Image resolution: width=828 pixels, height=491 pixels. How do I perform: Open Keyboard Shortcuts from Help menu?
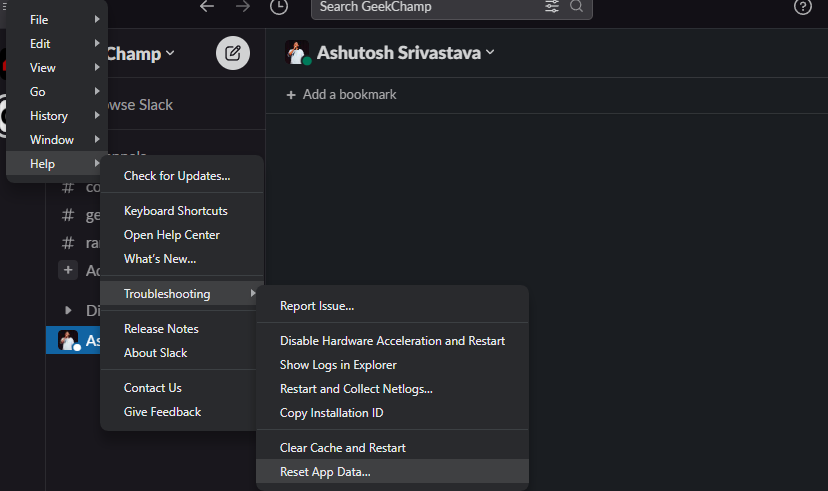tap(176, 211)
